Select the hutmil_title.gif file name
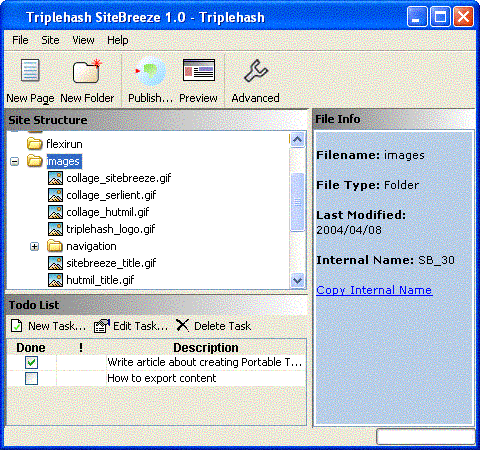The width and height of the screenshot is (480, 450). click(100, 280)
